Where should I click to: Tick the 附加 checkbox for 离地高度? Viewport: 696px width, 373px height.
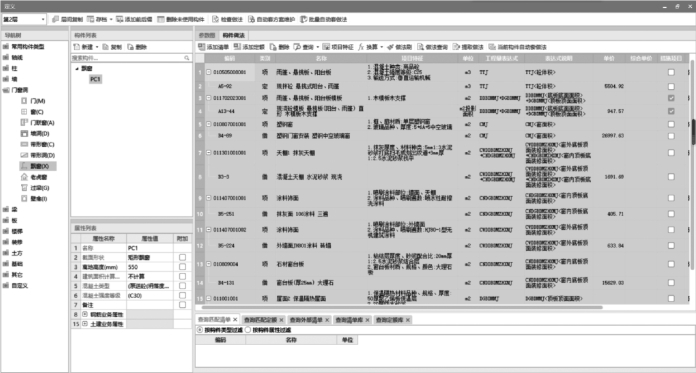click(182, 267)
